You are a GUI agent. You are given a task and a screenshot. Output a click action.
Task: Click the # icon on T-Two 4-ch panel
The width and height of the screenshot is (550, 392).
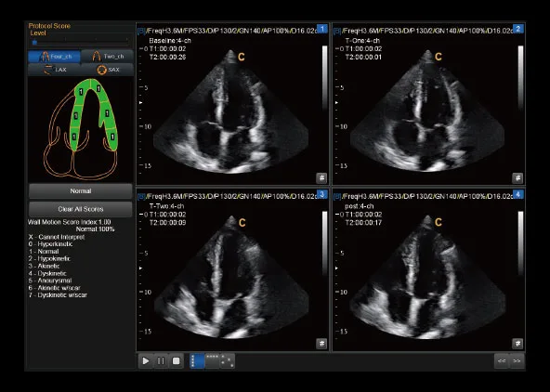(x=321, y=344)
